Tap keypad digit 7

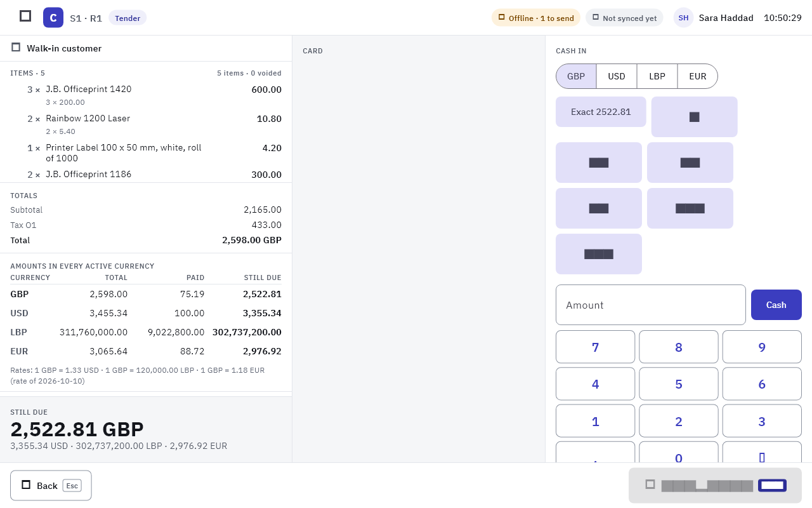tap(595, 347)
